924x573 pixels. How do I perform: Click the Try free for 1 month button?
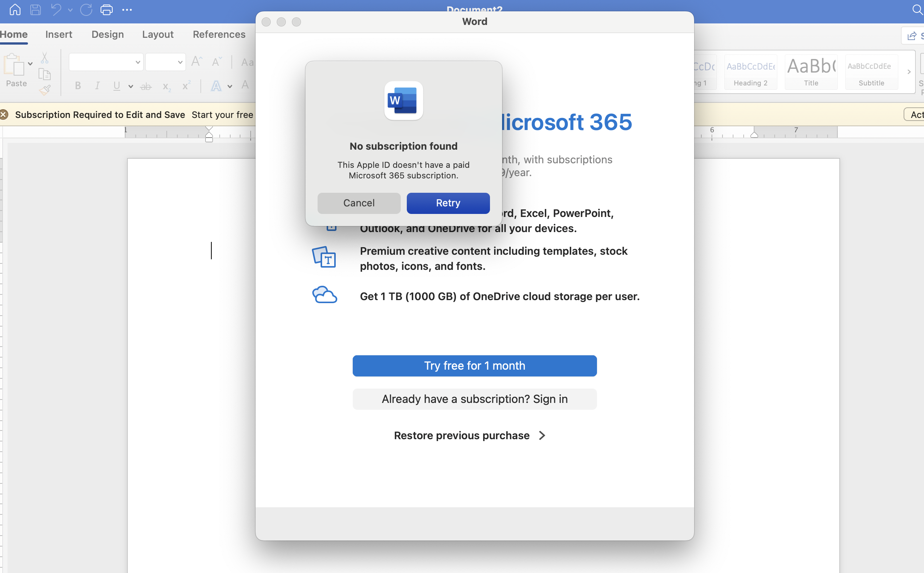tap(474, 366)
